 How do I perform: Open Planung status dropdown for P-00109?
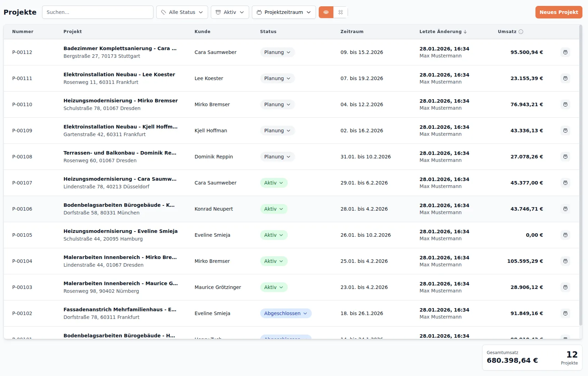coord(277,131)
